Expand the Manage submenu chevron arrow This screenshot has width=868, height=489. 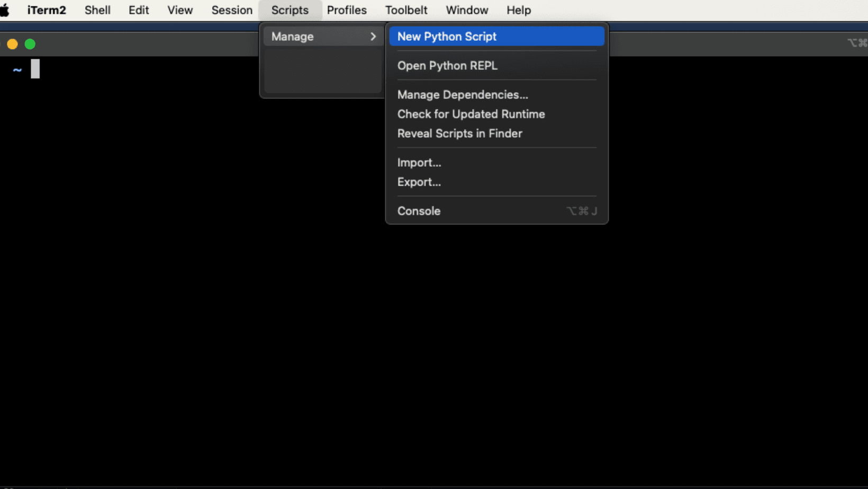tap(373, 37)
